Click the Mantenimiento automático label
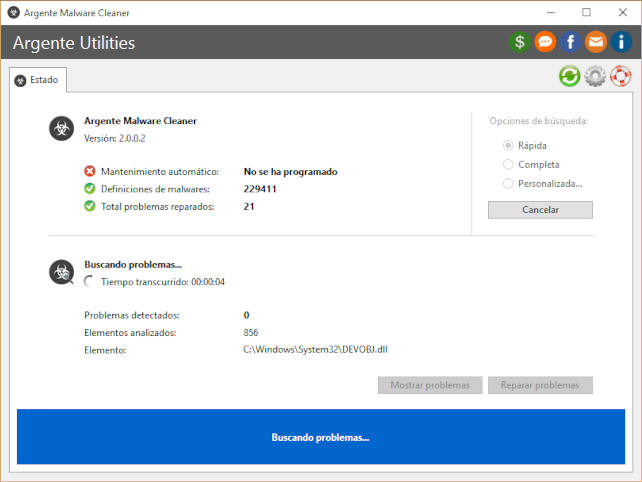Image resolution: width=642 pixels, height=482 pixels. [x=160, y=172]
